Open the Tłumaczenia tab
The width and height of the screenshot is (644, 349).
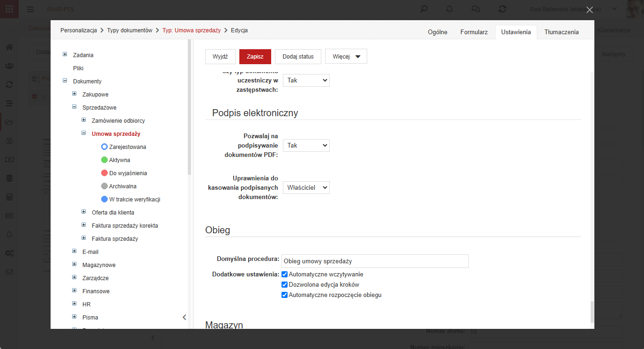[562, 32]
